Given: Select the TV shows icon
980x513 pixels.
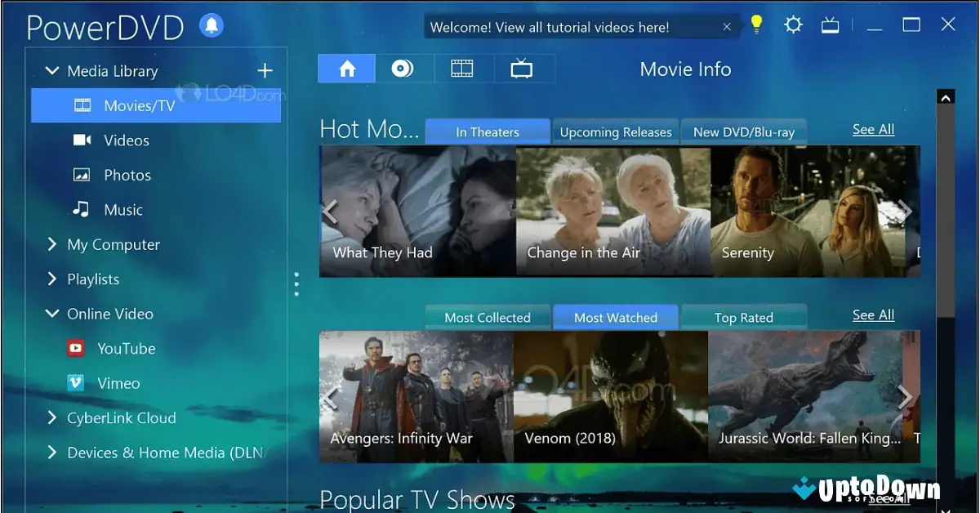Looking at the screenshot, I should click(523, 69).
